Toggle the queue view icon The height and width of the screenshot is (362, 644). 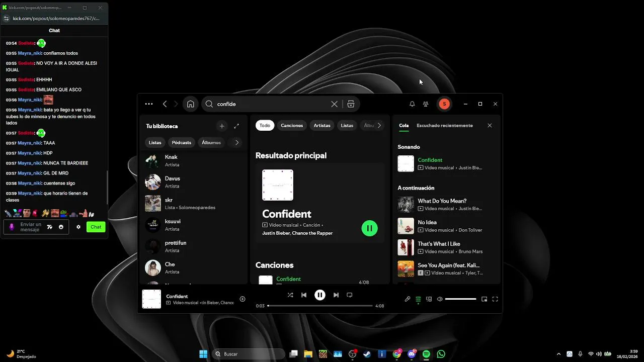pyautogui.click(x=418, y=299)
